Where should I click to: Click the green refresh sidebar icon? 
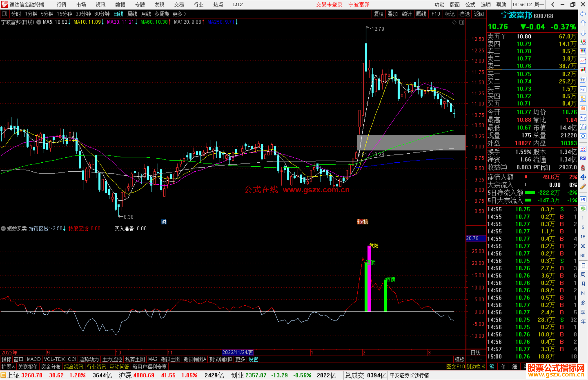583,209
